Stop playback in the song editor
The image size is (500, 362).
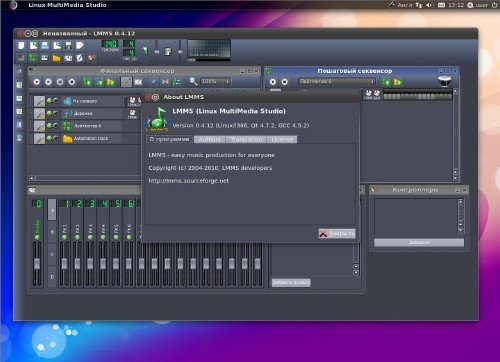point(72,82)
